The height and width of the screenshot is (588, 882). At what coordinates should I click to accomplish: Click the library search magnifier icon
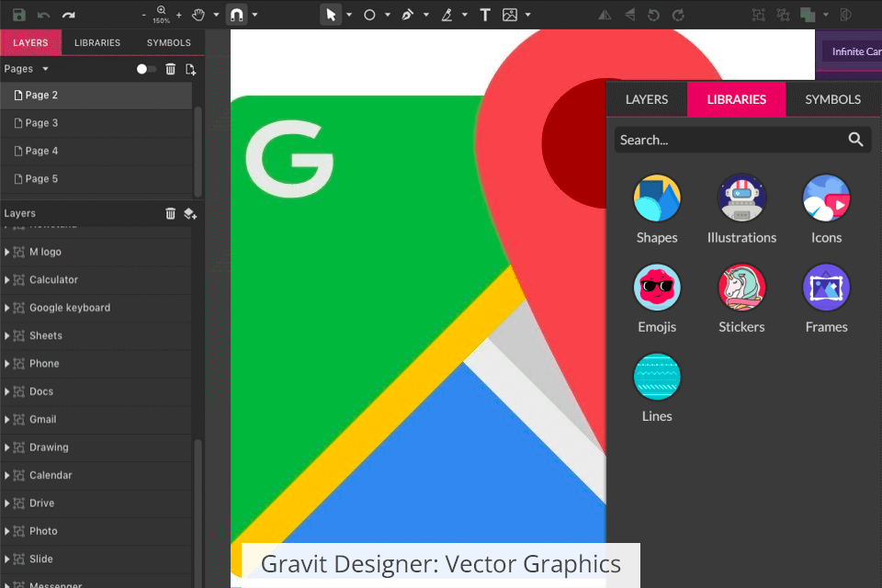pos(855,140)
